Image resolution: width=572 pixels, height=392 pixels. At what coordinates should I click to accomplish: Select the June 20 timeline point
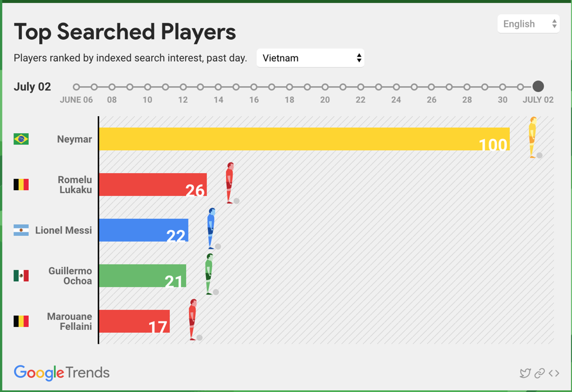point(325,87)
